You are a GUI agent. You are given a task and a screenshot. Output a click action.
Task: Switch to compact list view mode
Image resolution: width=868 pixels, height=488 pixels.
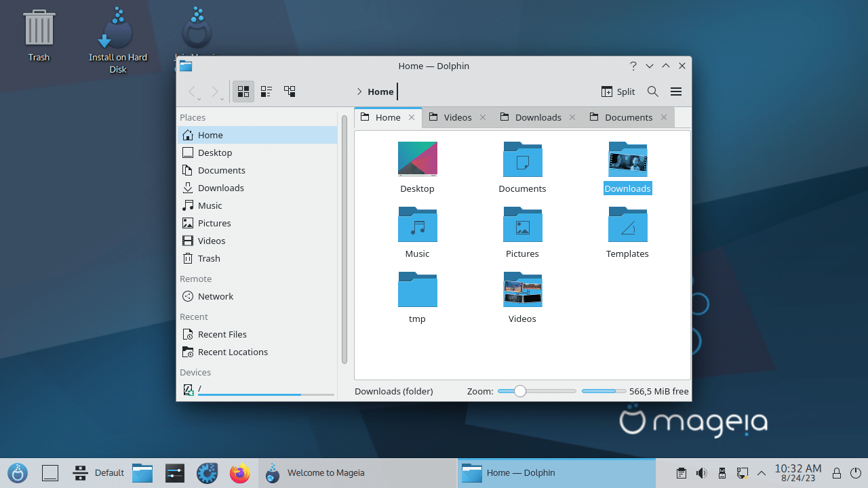266,91
